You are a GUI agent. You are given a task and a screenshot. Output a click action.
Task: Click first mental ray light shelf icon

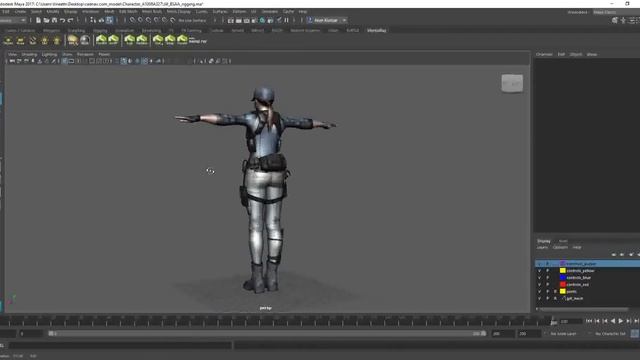(8, 40)
